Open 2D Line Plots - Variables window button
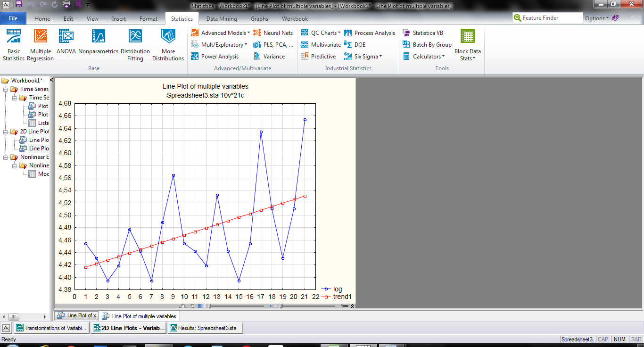This screenshot has height=347, width=644. point(129,328)
